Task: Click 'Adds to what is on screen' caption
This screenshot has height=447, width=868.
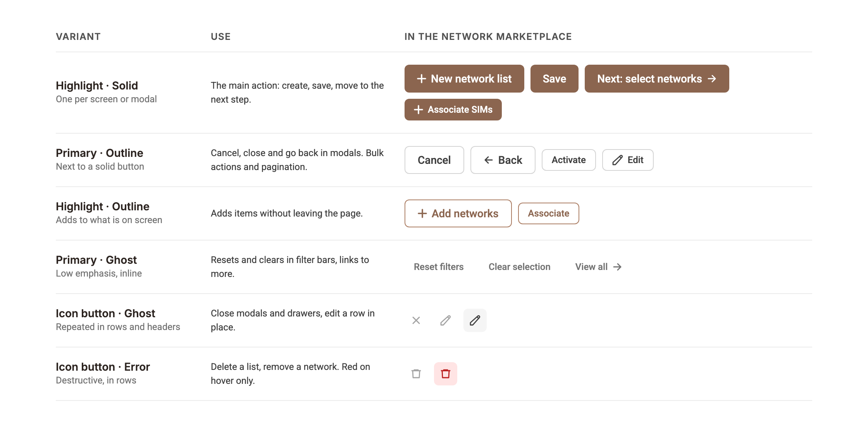Action: click(x=109, y=220)
